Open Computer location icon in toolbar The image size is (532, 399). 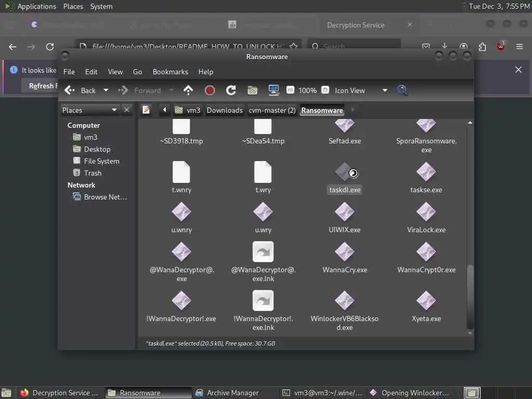pos(273,90)
